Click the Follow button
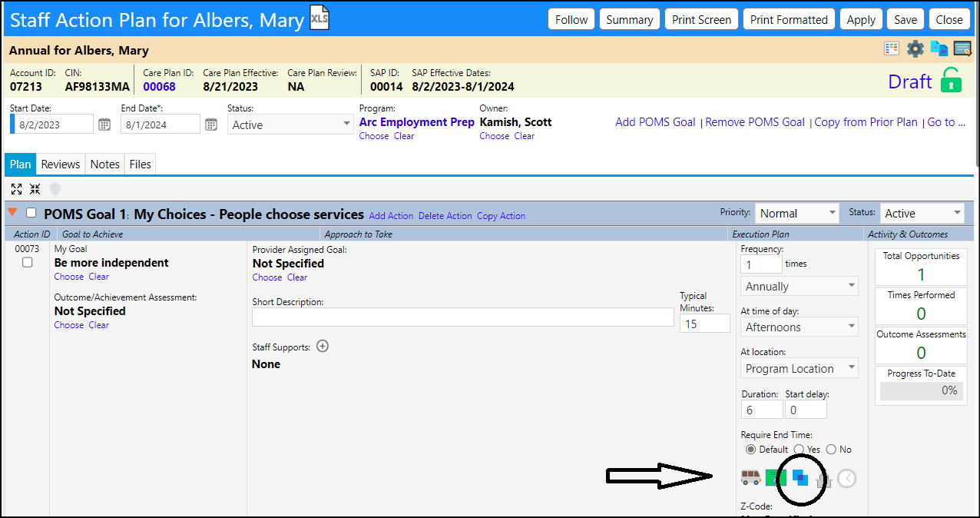The image size is (980, 518). pos(571,19)
